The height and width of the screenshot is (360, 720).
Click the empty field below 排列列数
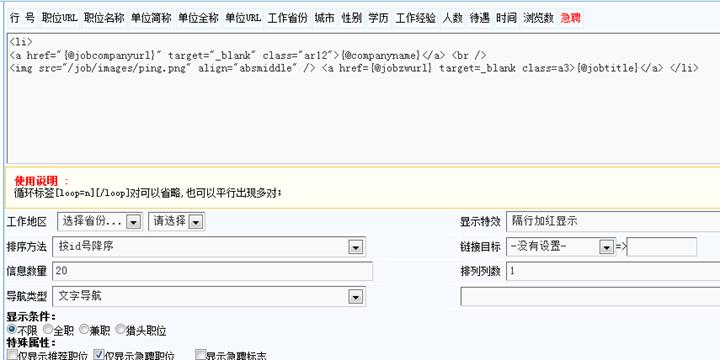point(590,296)
